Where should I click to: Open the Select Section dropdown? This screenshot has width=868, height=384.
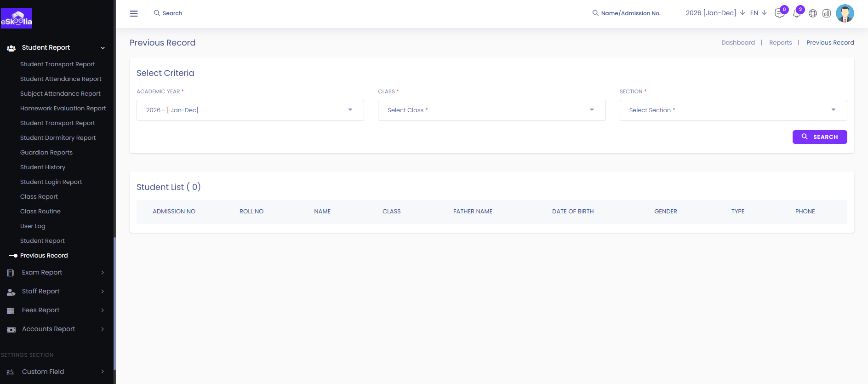(x=733, y=110)
